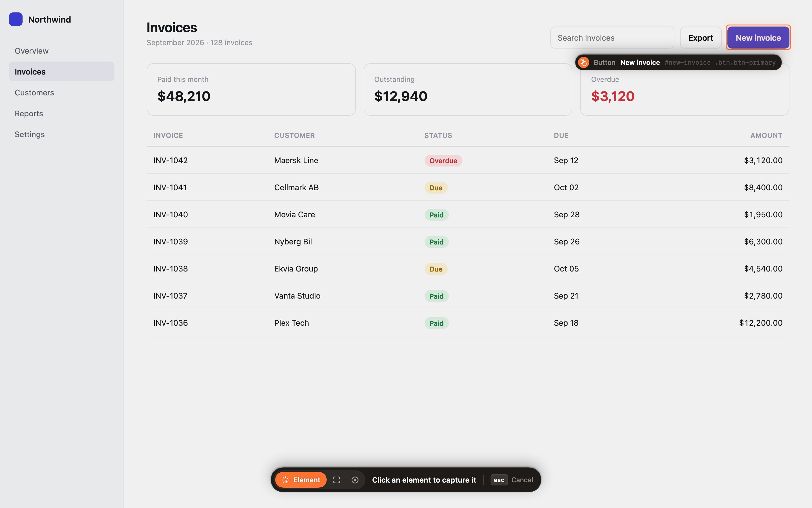Sort by the INVOICE column header
The width and height of the screenshot is (812, 508).
(x=168, y=135)
